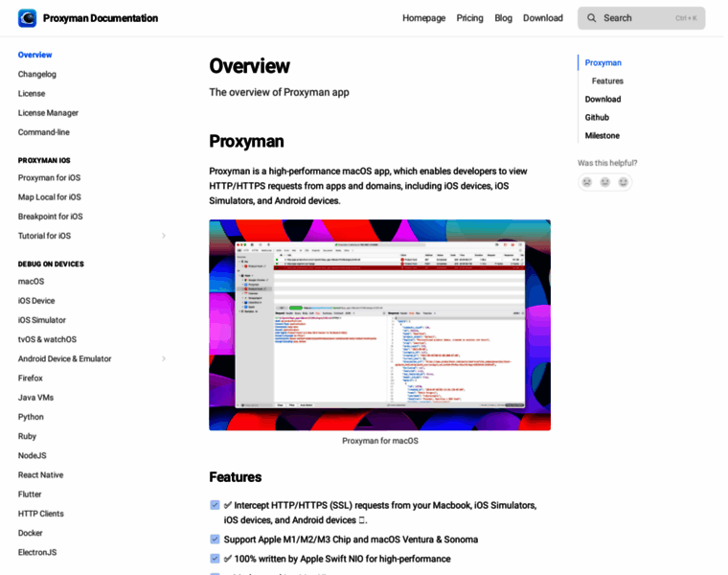Screen dimensions: 728x575
Task: Click the DEBUG ON DEVICES section label
Action: (51, 264)
